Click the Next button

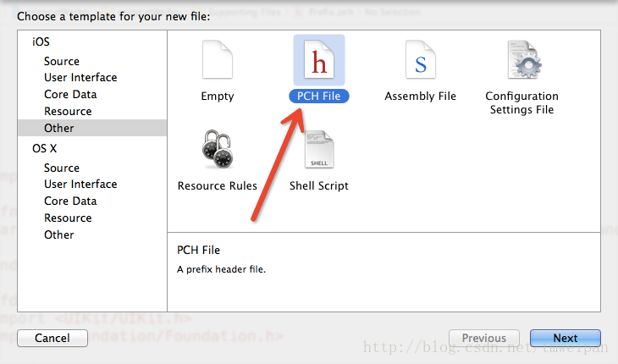point(566,338)
